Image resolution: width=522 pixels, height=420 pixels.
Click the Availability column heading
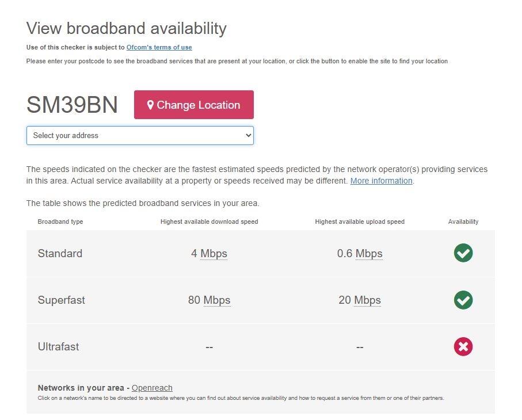tap(463, 222)
